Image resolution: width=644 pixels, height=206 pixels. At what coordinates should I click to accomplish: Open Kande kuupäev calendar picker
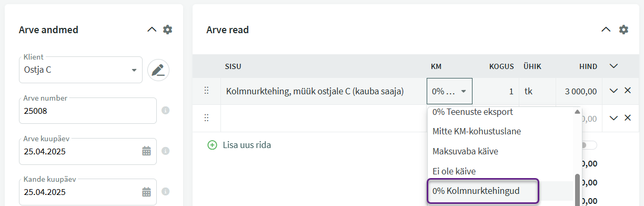point(146,192)
